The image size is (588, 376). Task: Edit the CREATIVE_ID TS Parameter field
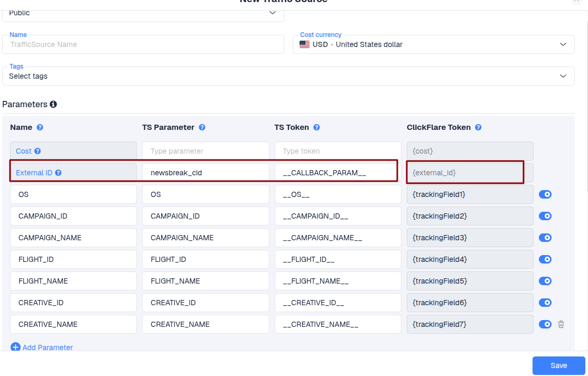(x=206, y=303)
